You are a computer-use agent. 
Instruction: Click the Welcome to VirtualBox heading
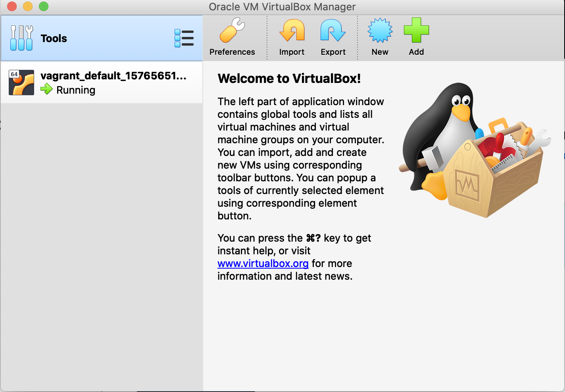coord(289,78)
